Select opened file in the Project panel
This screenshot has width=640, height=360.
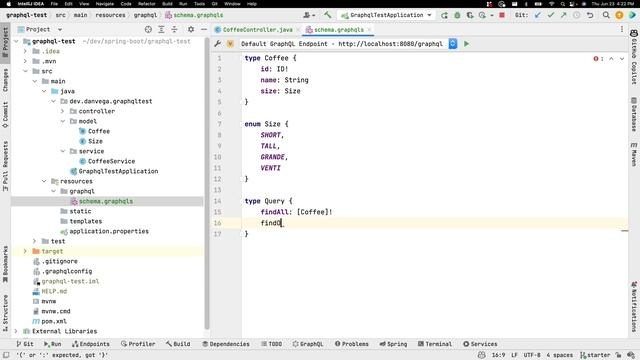point(148,29)
